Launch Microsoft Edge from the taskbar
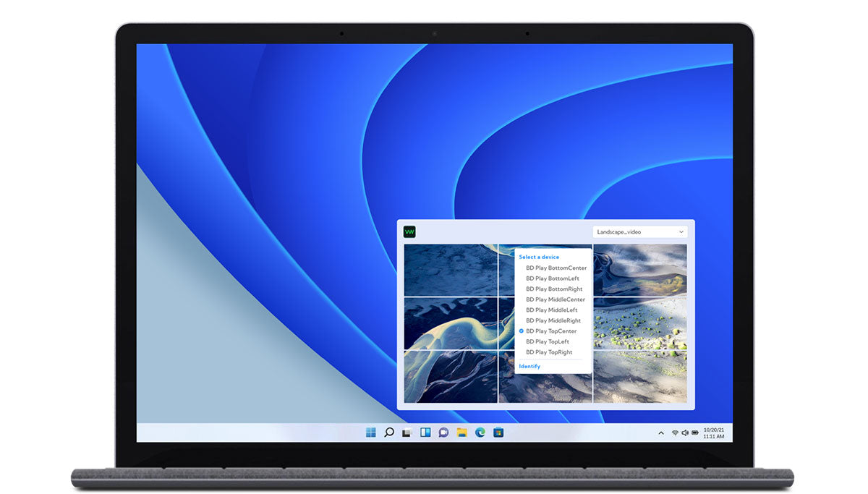Screen dimensions: 868x494 (480, 433)
